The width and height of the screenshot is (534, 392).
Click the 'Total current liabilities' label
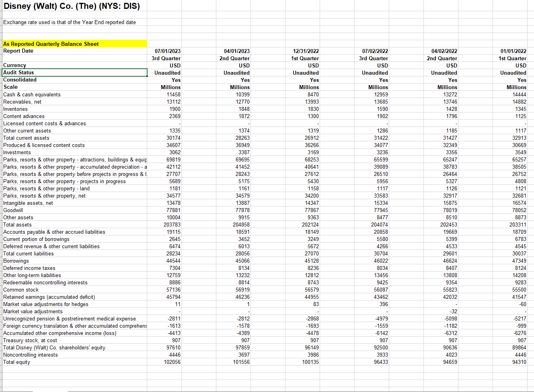tap(29, 253)
